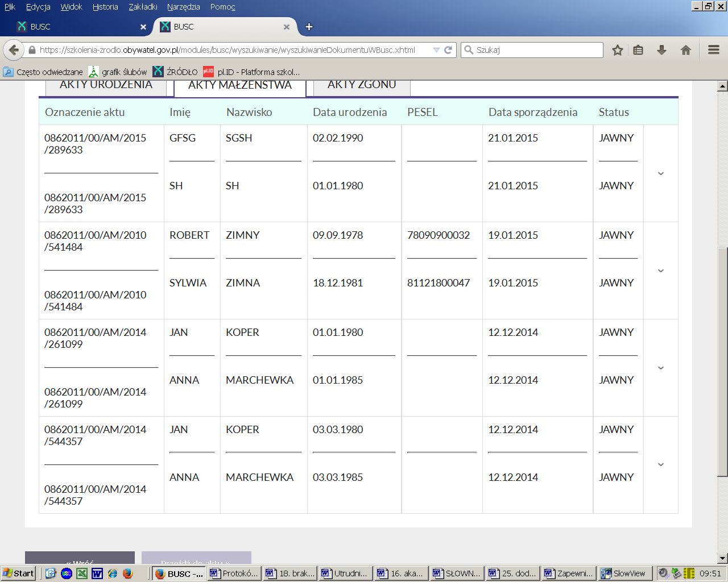This screenshot has height=582, width=728.
Task: Click the Oznaczenie aktu column header
Action: (85, 112)
